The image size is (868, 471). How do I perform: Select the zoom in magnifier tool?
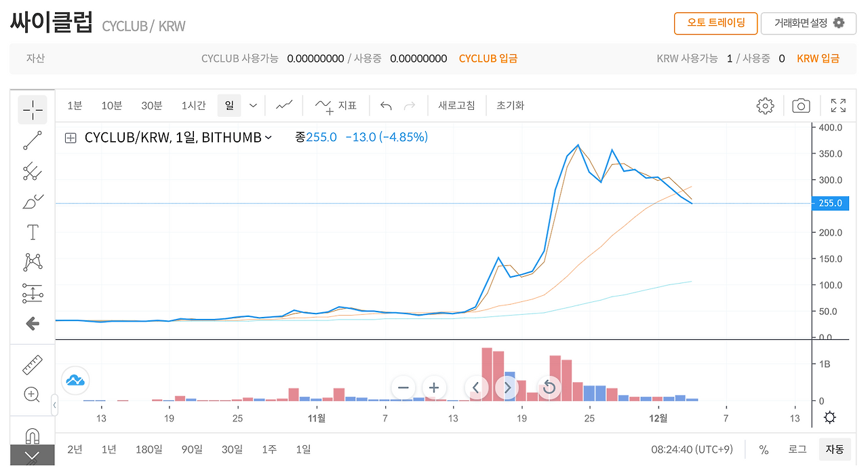[32, 395]
